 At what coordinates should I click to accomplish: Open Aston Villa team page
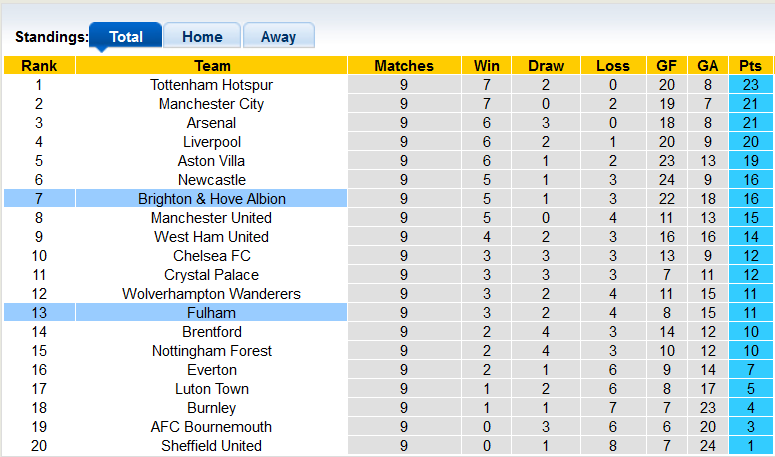pos(211,161)
